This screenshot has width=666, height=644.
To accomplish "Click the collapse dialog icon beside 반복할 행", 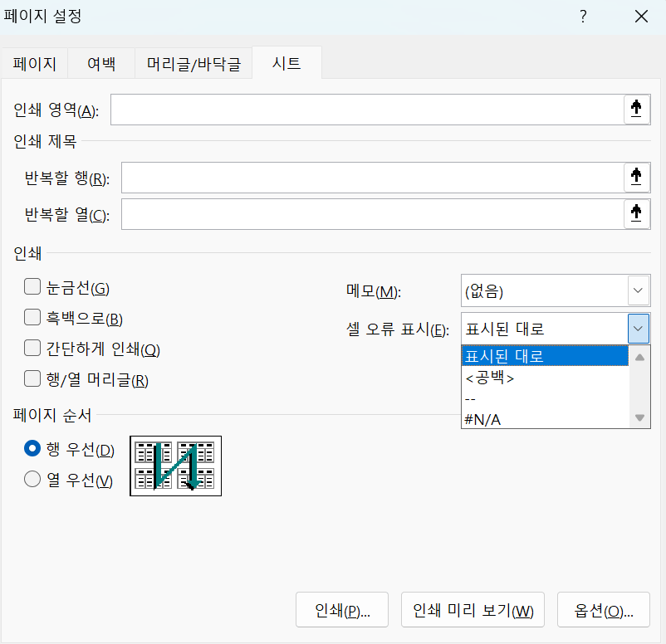I will (636, 177).
